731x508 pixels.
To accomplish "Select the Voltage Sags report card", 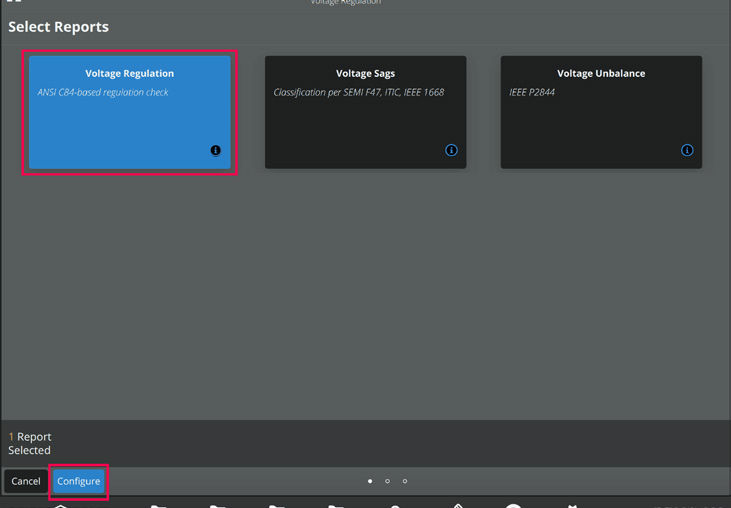I will [x=365, y=120].
